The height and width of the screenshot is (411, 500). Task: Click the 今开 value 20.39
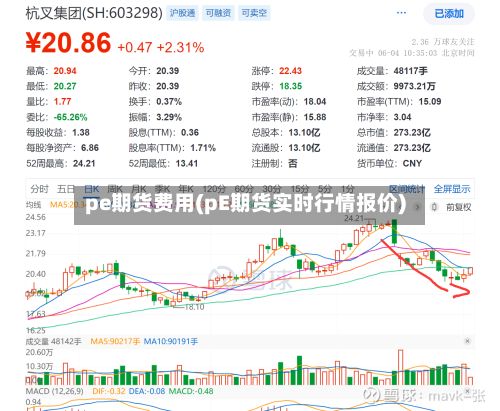point(168,71)
